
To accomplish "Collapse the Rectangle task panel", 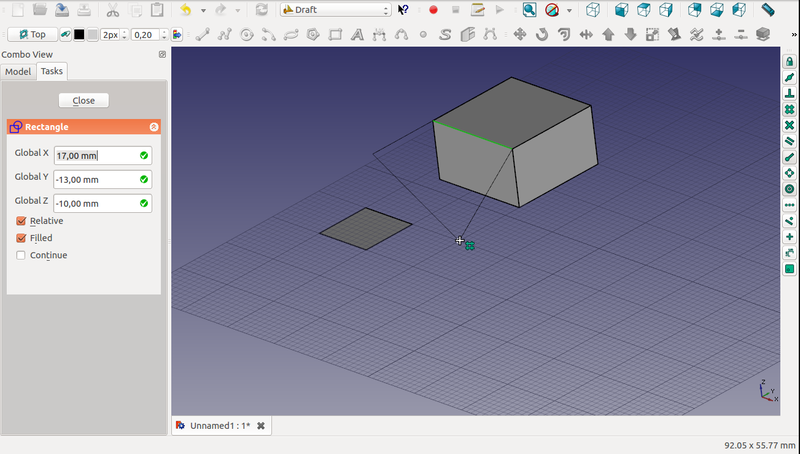I will pos(153,127).
